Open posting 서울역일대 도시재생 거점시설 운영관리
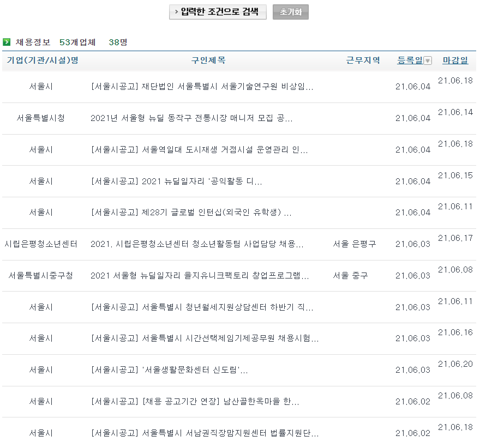Image resolution: width=492 pixels, height=448 pixels. tap(199, 150)
